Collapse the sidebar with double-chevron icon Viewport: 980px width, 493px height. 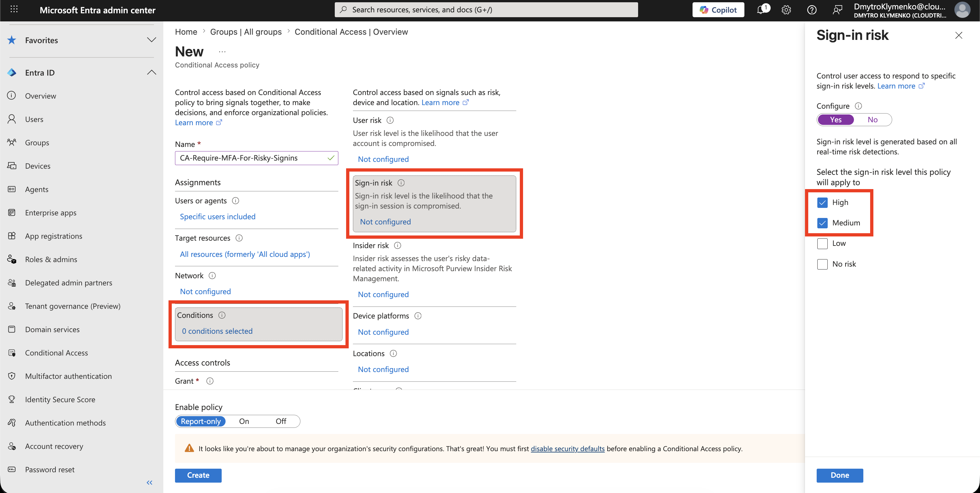[x=149, y=482]
